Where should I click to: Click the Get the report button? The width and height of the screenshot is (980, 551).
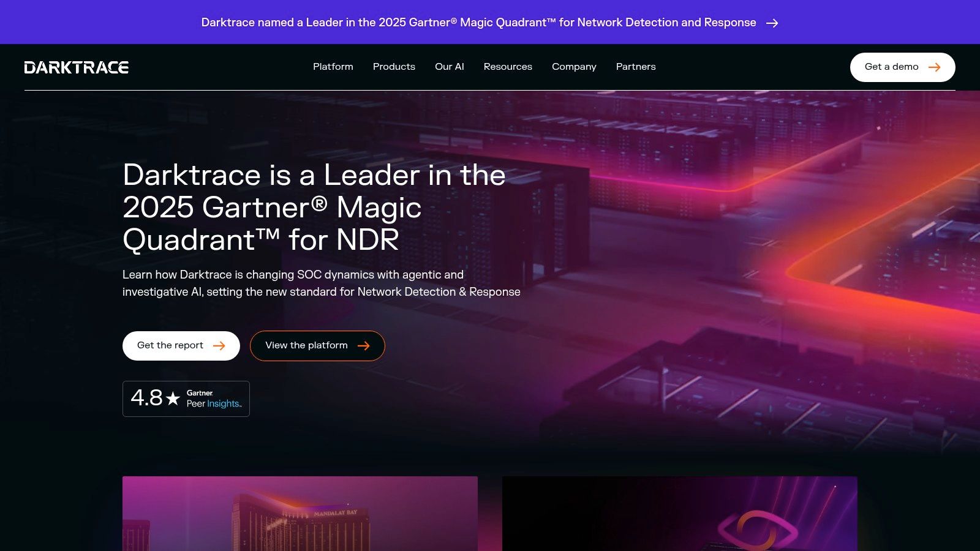click(181, 346)
